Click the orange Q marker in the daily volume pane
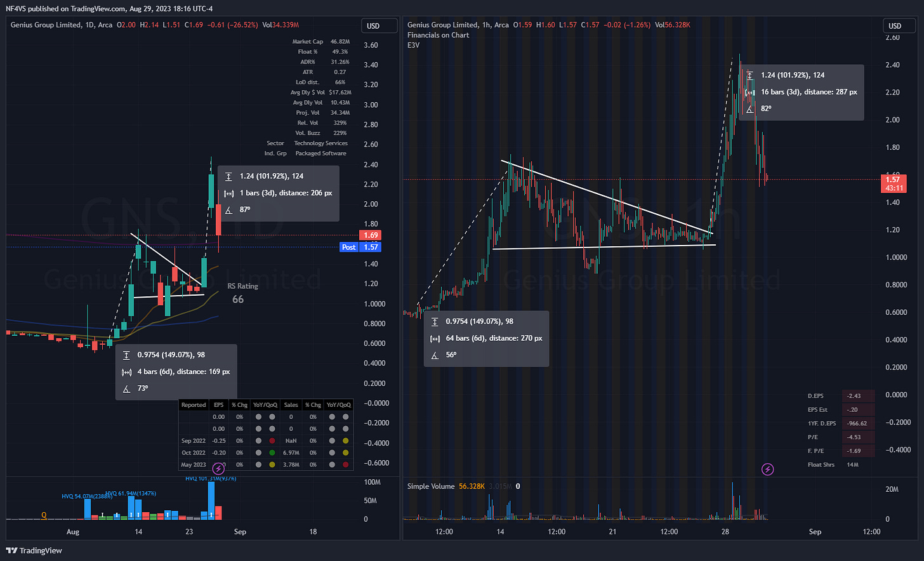The height and width of the screenshot is (561, 924). [x=44, y=515]
